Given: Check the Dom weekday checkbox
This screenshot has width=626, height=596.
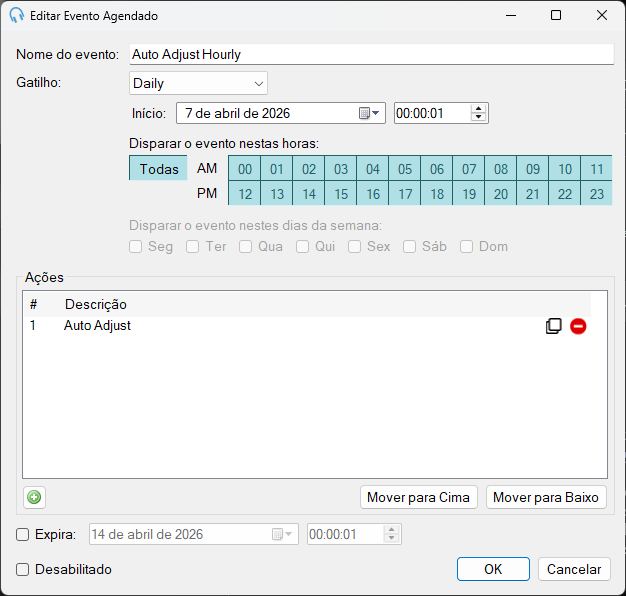Looking at the screenshot, I should [x=466, y=246].
